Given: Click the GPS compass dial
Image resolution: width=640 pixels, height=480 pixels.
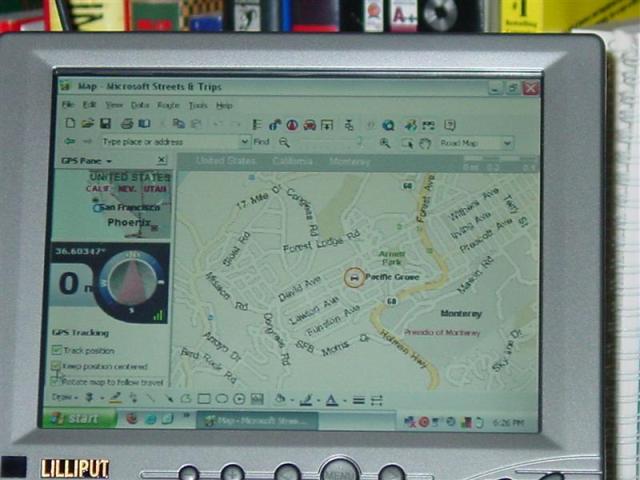Looking at the screenshot, I should pyautogui.click(x=133, y=282).
